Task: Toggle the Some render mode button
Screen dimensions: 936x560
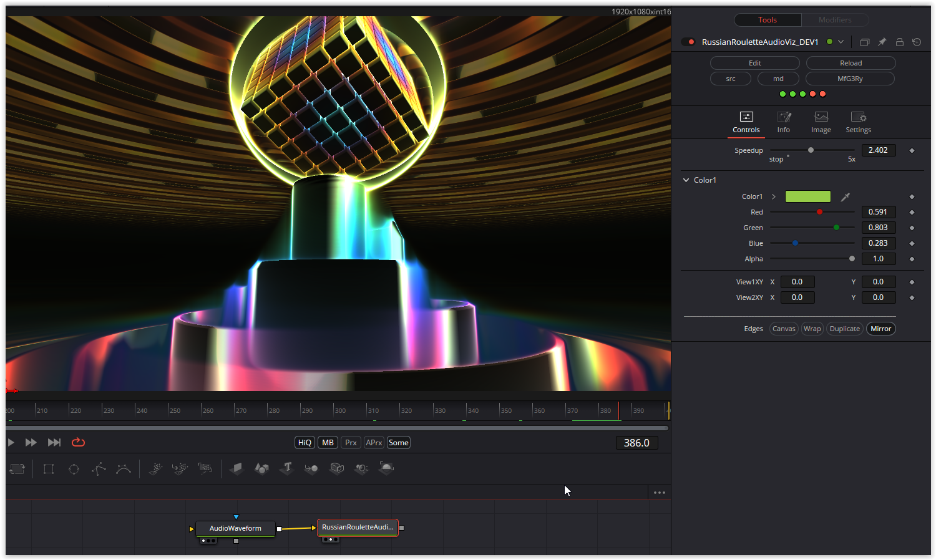Action: pyautogui.click(x=398, y=443)
